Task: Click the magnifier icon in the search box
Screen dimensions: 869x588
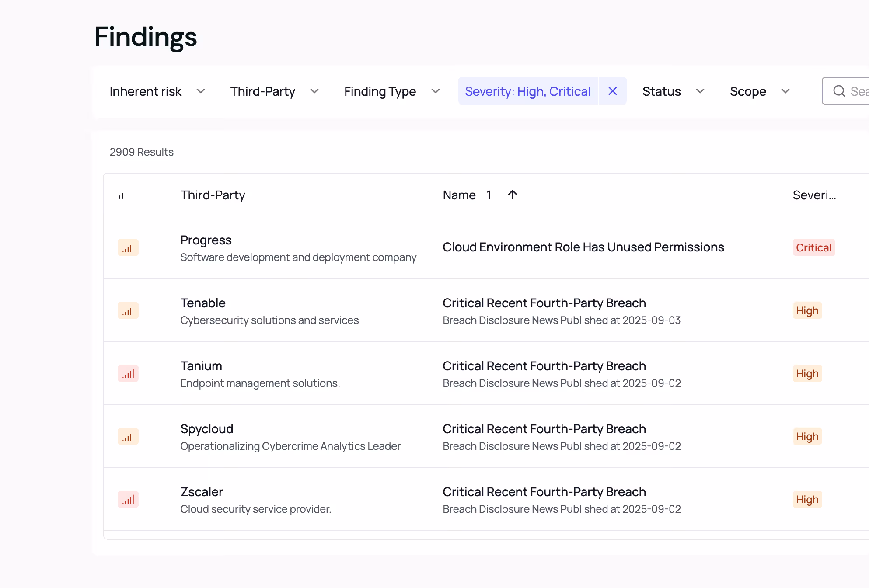Action: click(x=839, y=91)
